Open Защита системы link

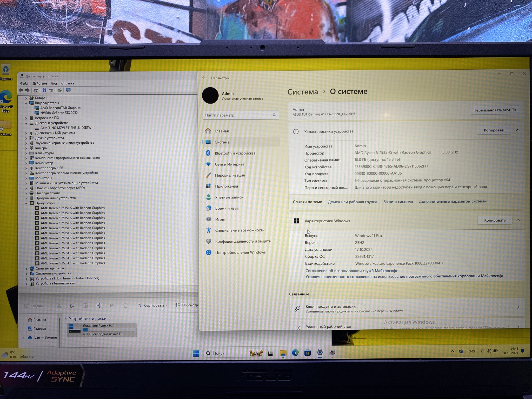point(398,202)
